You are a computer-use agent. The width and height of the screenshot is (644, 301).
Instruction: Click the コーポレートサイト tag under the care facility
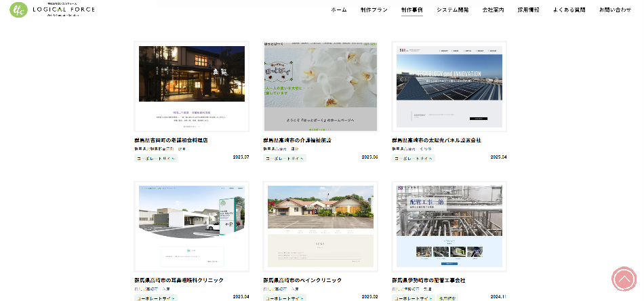click(x=285, y=158)
